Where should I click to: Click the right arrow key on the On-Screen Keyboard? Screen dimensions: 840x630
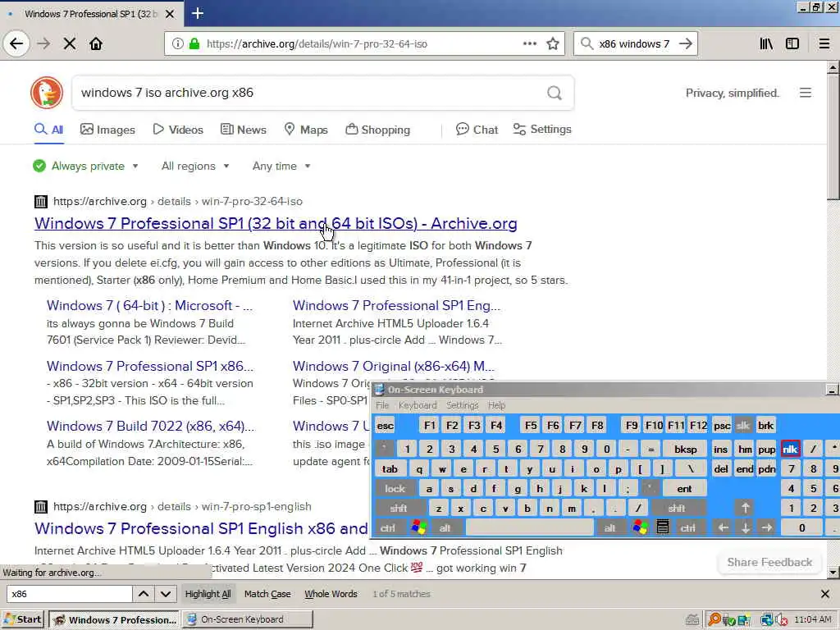point(767,527)
